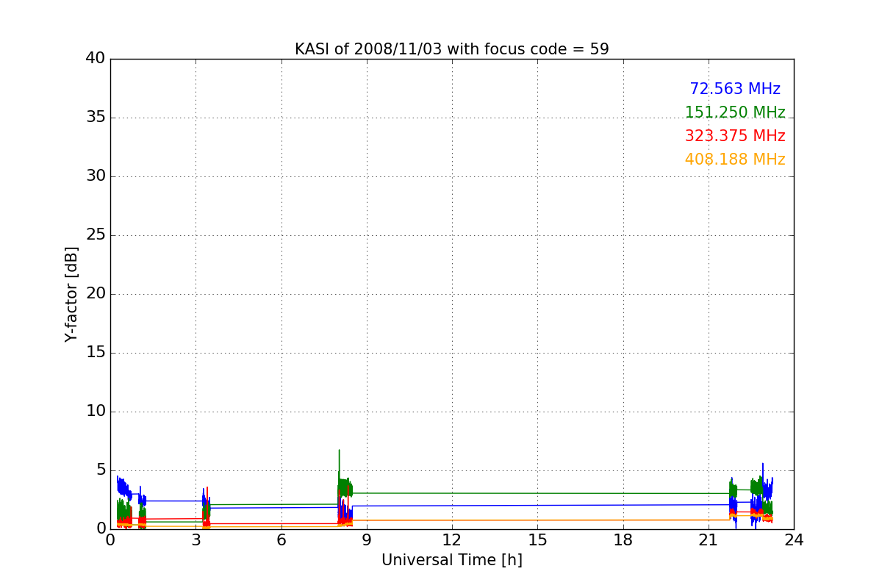Click the y-axis tick label 5
The height and width of the screenshot is (588, 882).
[101, 470]
